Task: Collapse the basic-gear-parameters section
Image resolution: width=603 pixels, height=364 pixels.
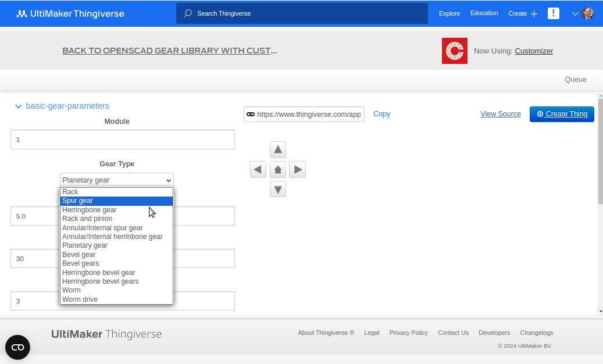Action: [18, 106]
